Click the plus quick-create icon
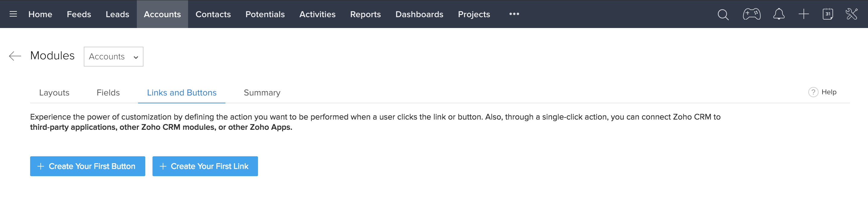The width and height of the screenshot is (868, 209). pyautogui.click(x=804, y=14)
